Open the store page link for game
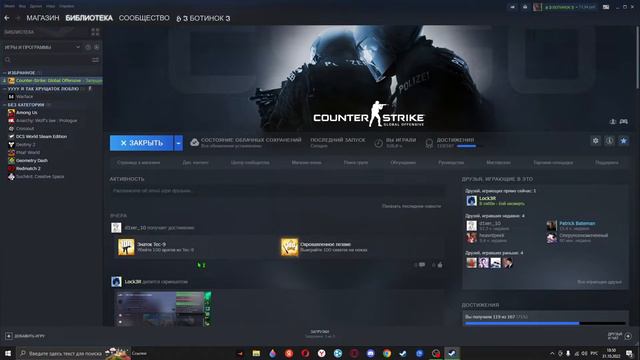640x360 pixels. (x=138, y=162)
